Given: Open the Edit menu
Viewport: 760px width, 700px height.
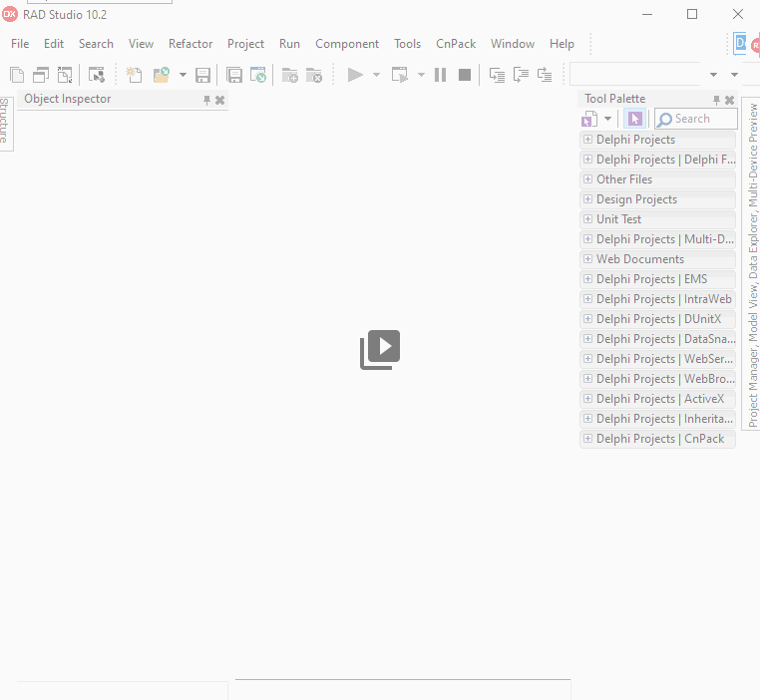Looking at the screenshot, I should pos(54,44).
